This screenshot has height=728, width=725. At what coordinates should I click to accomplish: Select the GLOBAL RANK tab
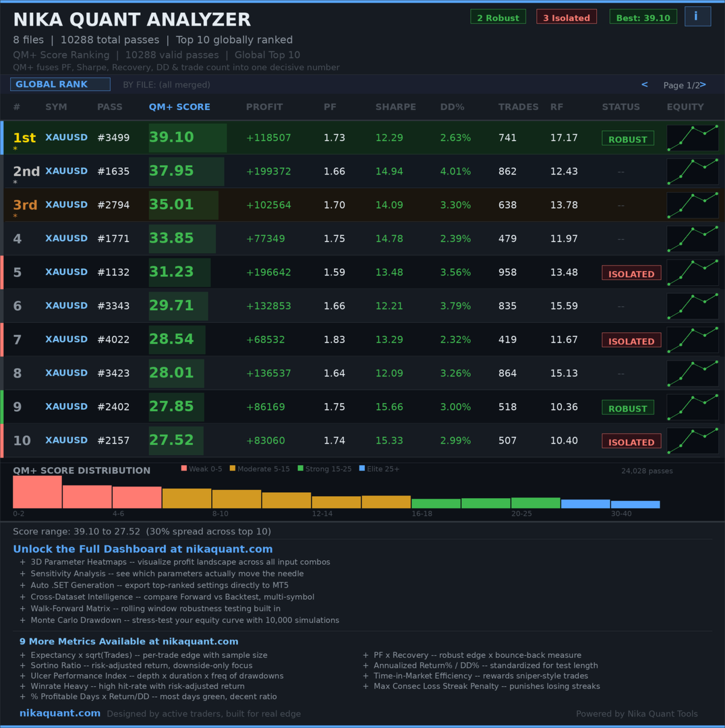coord(60,84)
